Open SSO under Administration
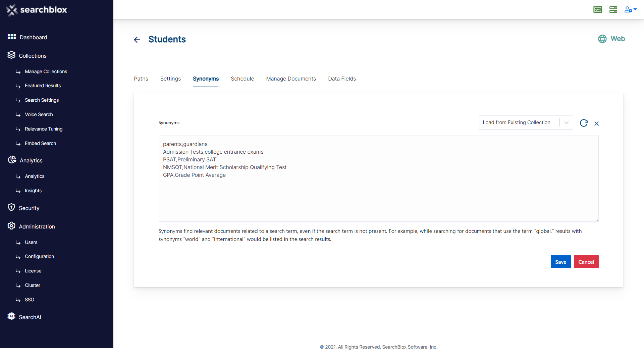 [x=29, y=300]
